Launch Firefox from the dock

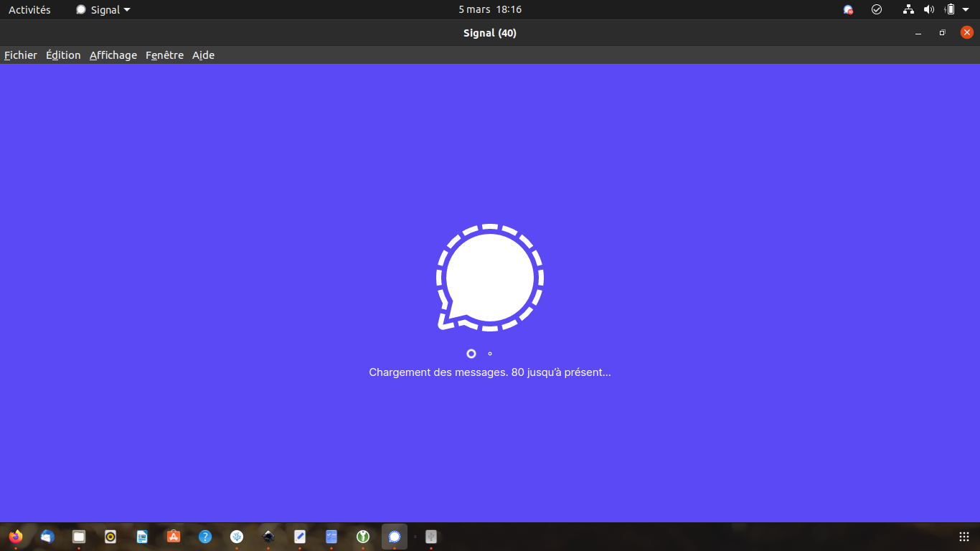click(x=16, y=536)
